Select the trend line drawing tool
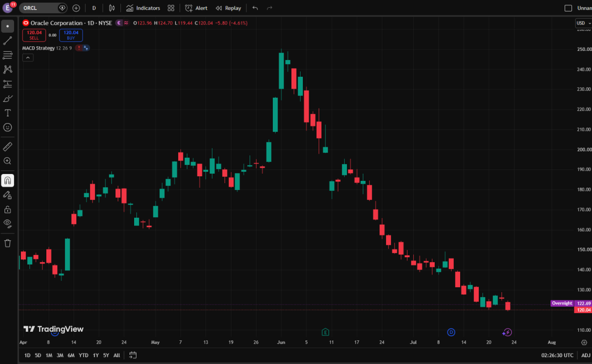Viewport: 592px width, 364px height. [x=8, y=41]
